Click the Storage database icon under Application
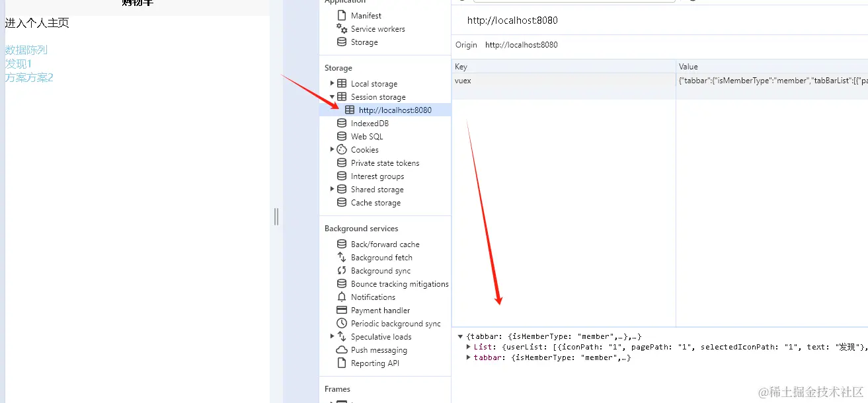 click(342, 42)
